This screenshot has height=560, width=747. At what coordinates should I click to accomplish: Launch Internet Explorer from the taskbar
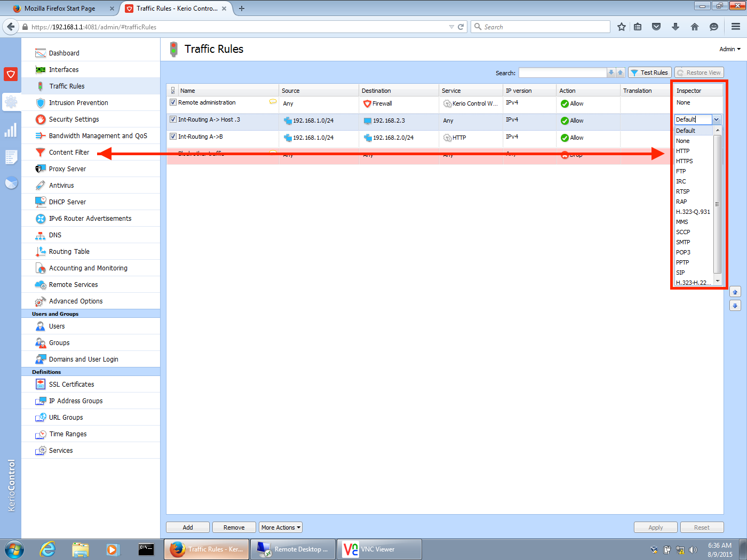(x=48, y=549)
